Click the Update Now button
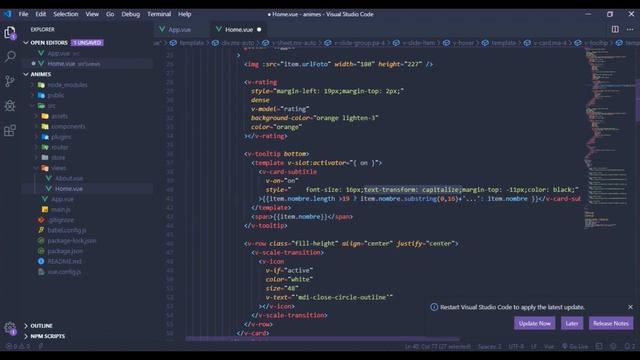The image size is (640, 360). click(534, 323)
